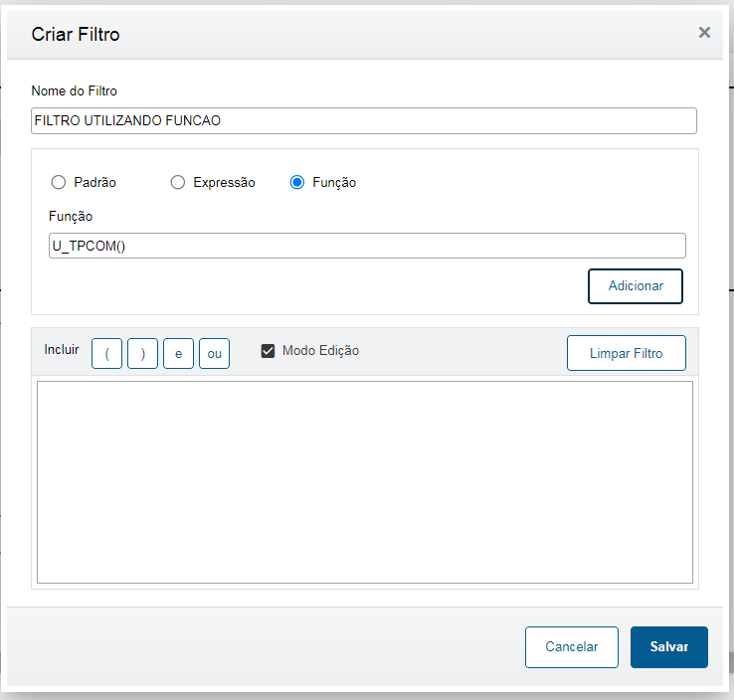Screen dimensions: 734x700
Task: Add the 'e' operator
Action: 178,354
